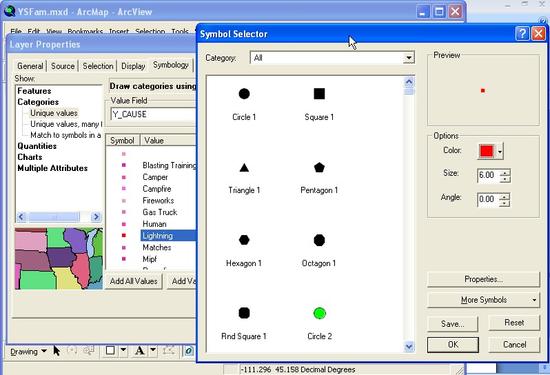The width and height of the screenshot is (550, 375).
Task: Expand the Color picker dropdown arrow
Action: coord(500,152)
